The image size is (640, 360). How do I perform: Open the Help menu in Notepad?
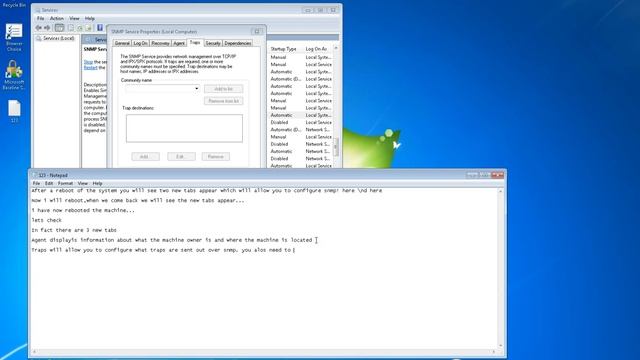click(x=98, y=184)
